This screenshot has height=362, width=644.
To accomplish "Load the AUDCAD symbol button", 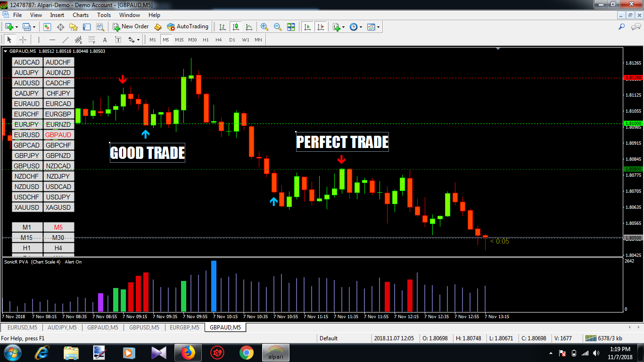I will 27,62.
